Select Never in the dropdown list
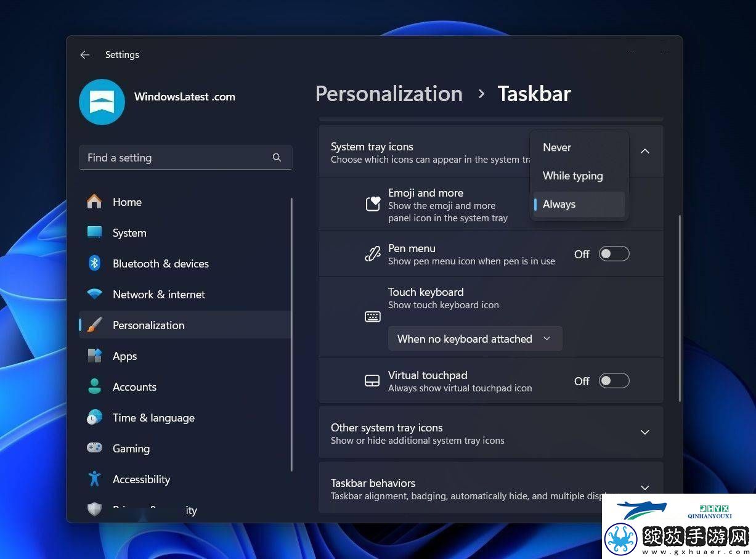This screenshot has height=559, width=756. click(x=579, y=147)
